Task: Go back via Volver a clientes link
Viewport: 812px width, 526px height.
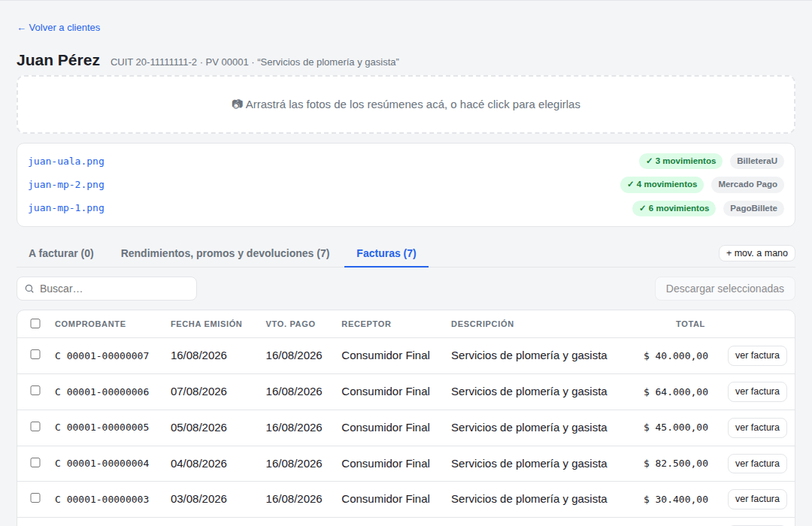Action: (59, 28)
